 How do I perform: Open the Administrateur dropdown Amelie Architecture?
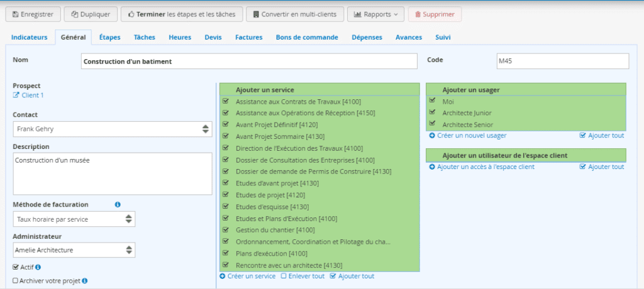[x=74, y=249]
